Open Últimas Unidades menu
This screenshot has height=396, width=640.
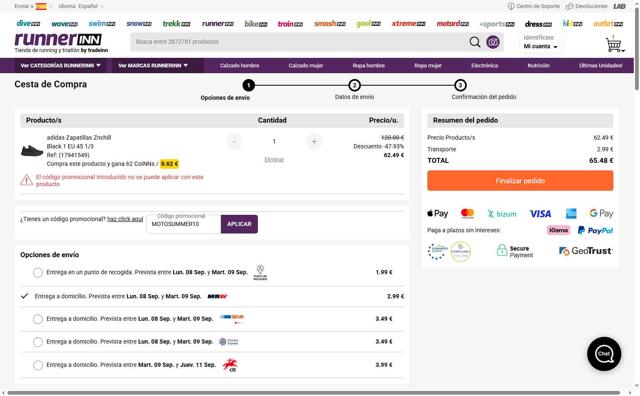[x=600, y=65]
